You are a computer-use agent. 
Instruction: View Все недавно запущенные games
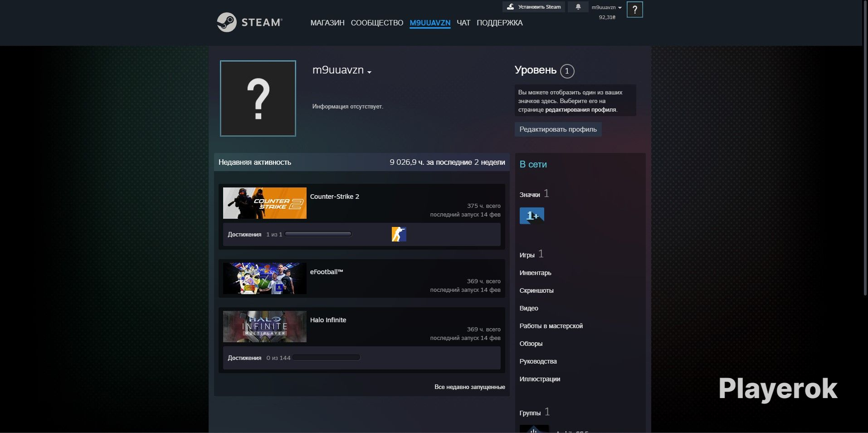click(470, 387)
